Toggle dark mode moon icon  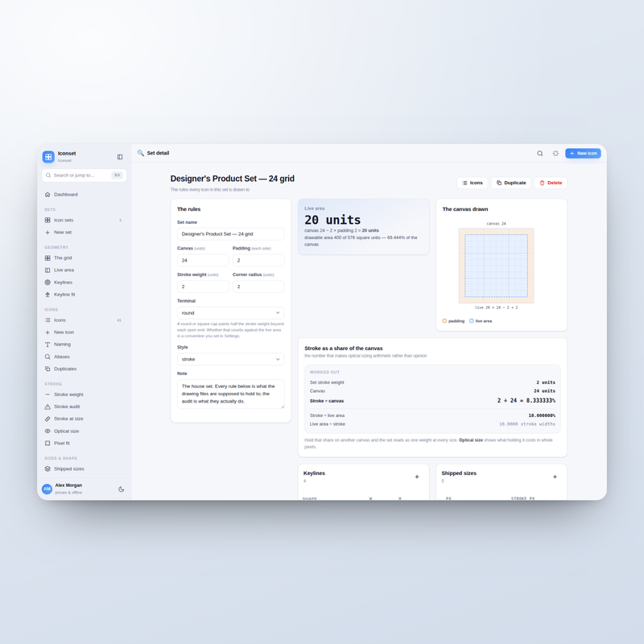(122, 489)
